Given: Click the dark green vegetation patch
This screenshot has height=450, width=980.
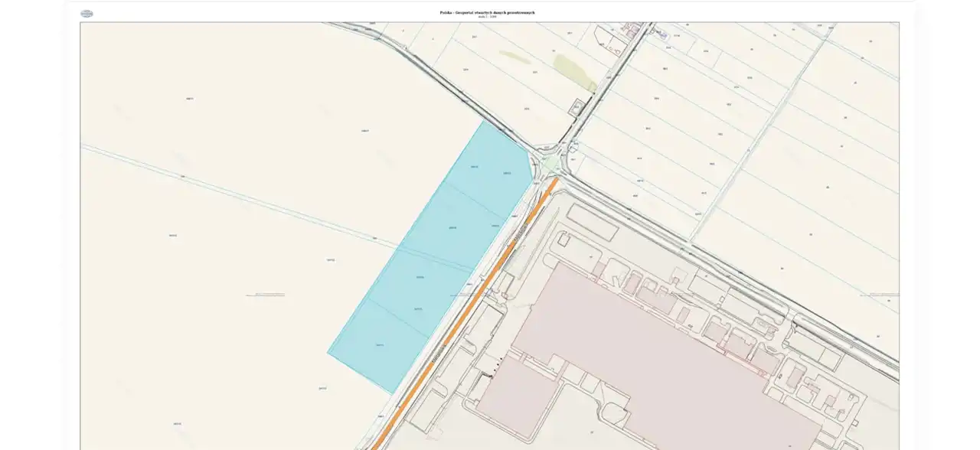Looking at the screenshot, I should click(576, 71).
